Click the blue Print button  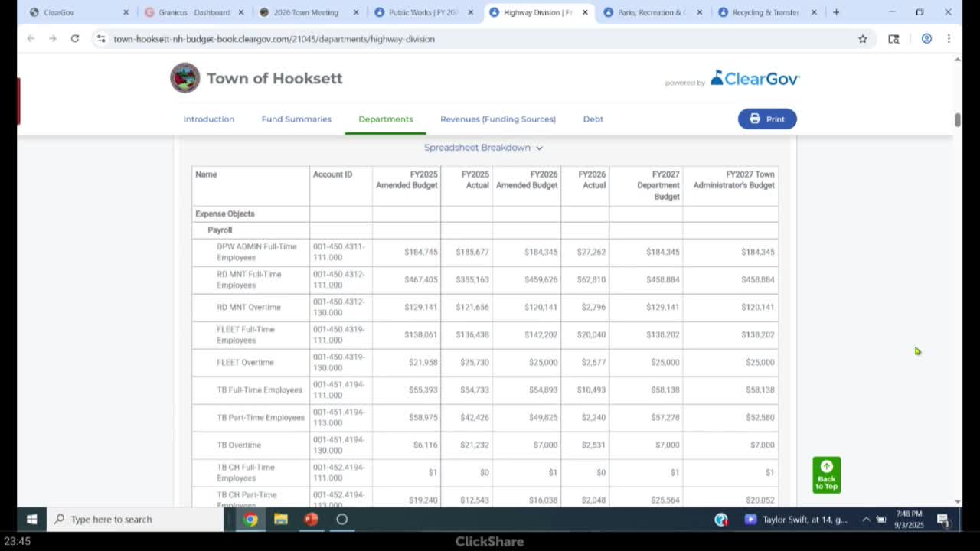(x=767, y=119)
